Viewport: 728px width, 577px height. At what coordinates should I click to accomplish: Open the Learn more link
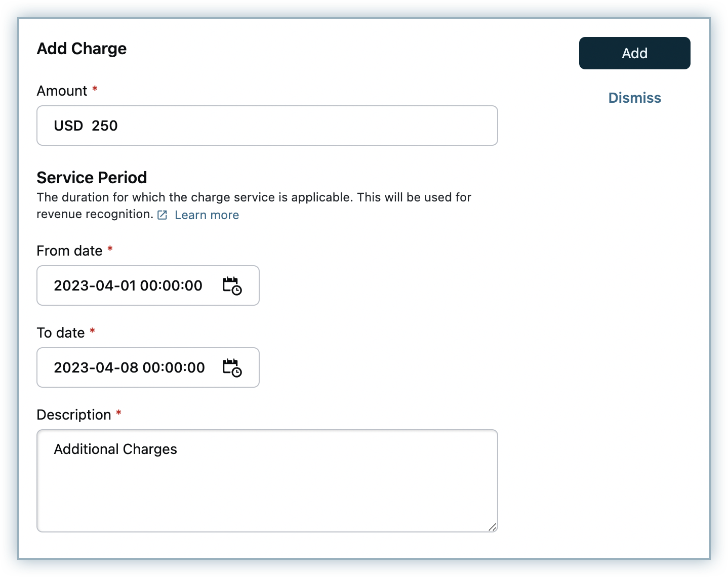207,215
